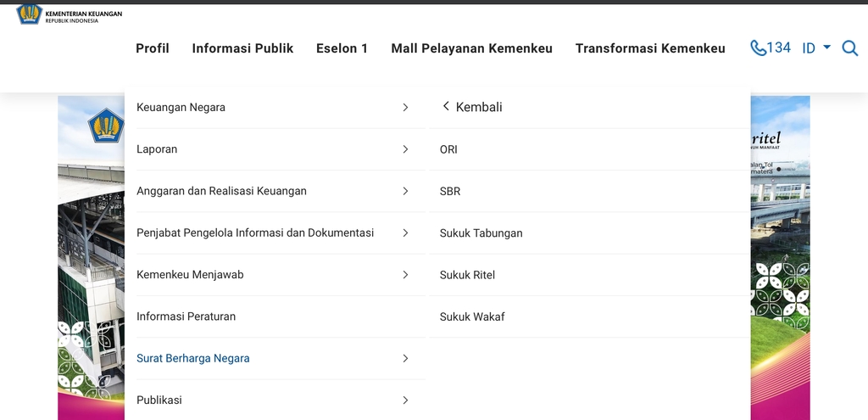The height and width of the screenshot is (420, 868).
Task: Open the Publikasi submenu
Action: click(405, 400)
